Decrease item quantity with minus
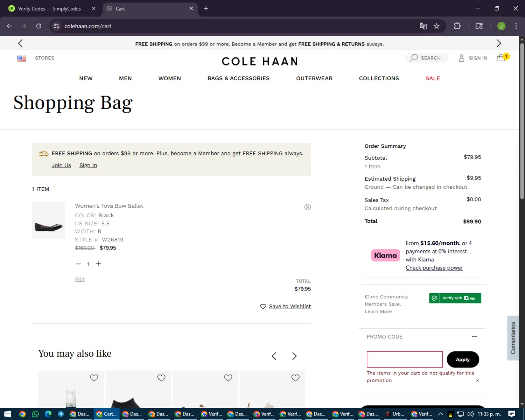This screenshot has height=420, width=525. tap(78, 264)
